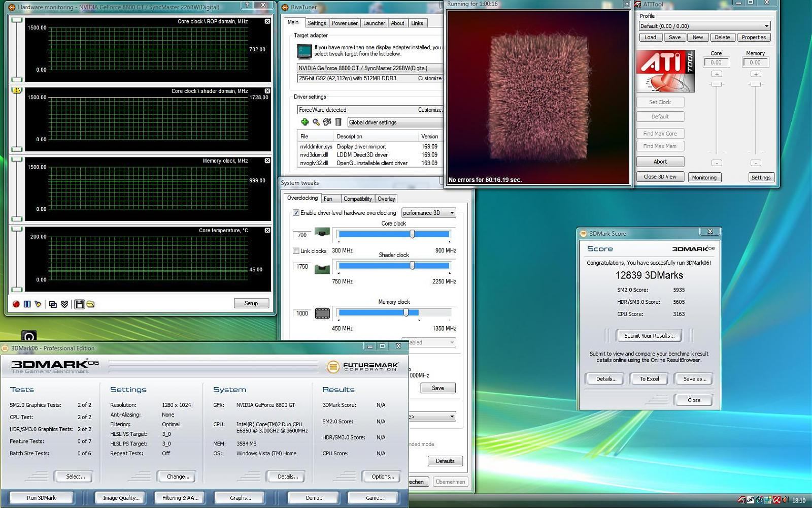Click Find Max Core in ATITool
Viewport: 812px width, 508px height.
(660, 134)
